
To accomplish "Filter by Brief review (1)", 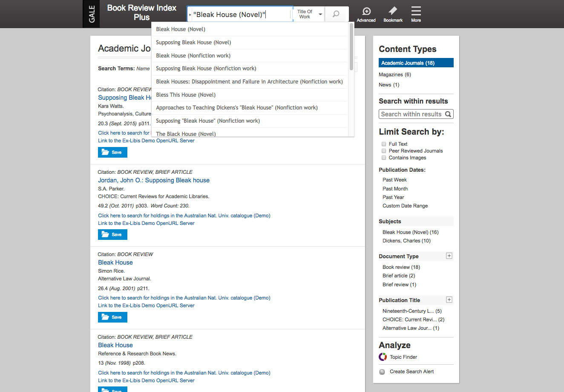I will click(399, 285).
